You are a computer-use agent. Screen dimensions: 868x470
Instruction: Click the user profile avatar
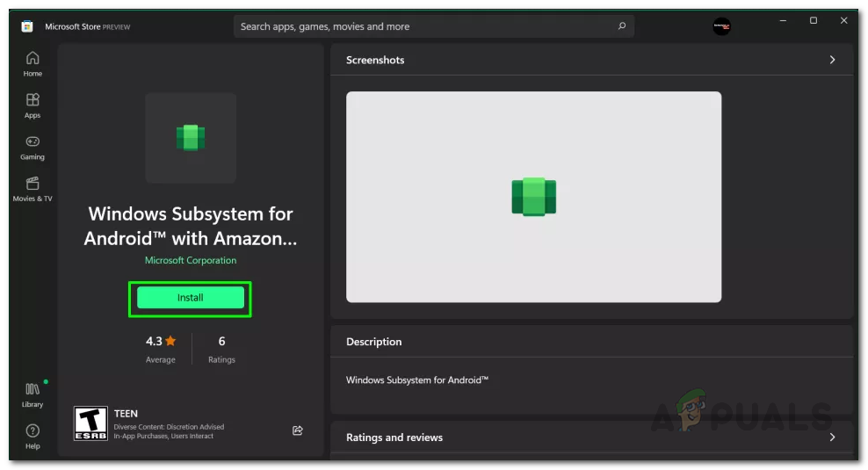(721, 26)
